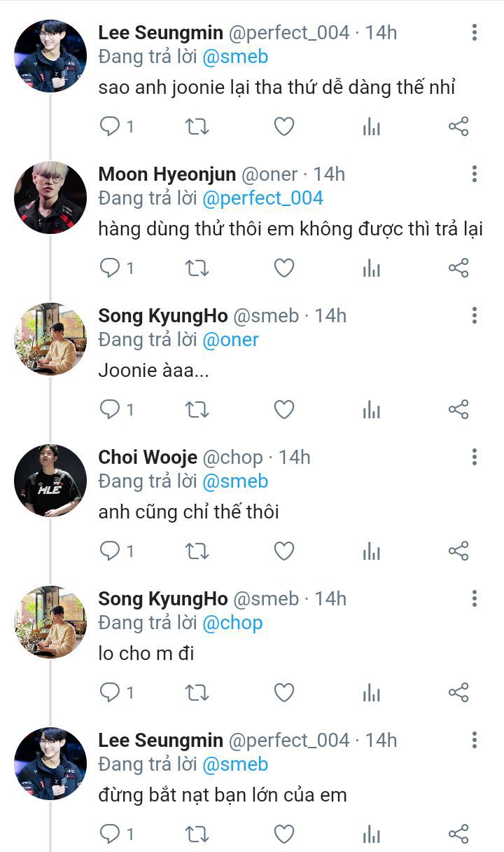Open the @perfect_004 mention link in Moon Hyeonjun's reply
This screenshot has width=504, height=852.
point(262,198)
